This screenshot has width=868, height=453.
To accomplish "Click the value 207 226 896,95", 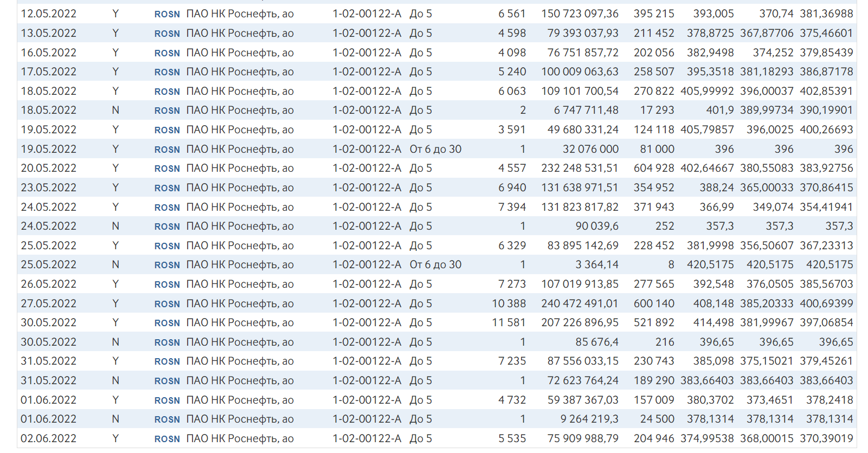I will click(580, 322).
